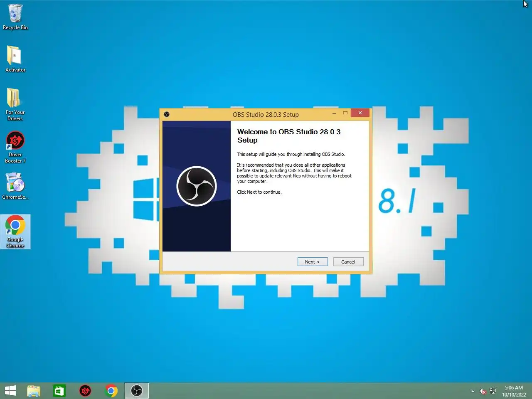Open Driver Booster from the taskbar
Screen dimensions: 532x399
coord(85,391)
